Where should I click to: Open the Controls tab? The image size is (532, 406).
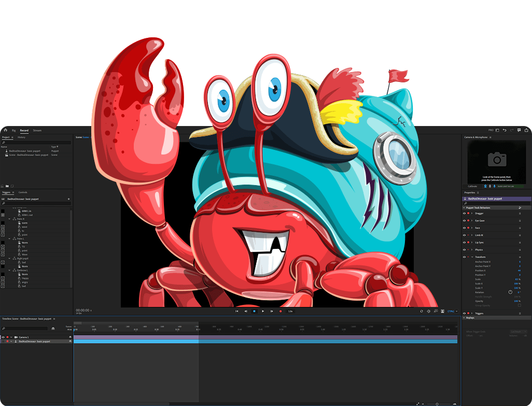(23, 192)
